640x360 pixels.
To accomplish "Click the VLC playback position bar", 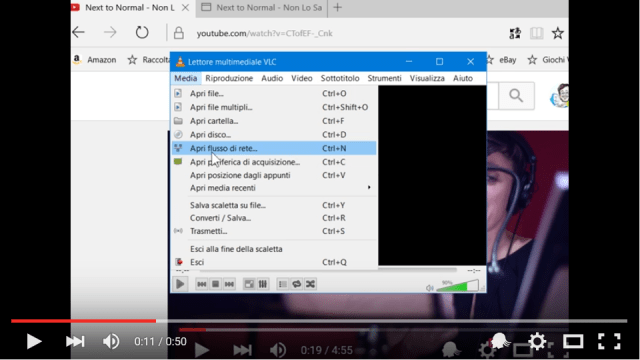I will click(328, 271).
